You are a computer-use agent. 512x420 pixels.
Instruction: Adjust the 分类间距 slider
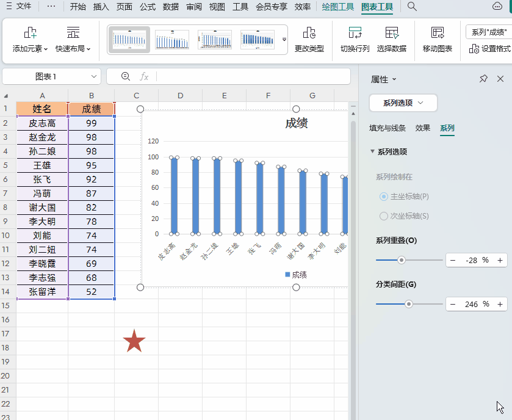[408, 304]
